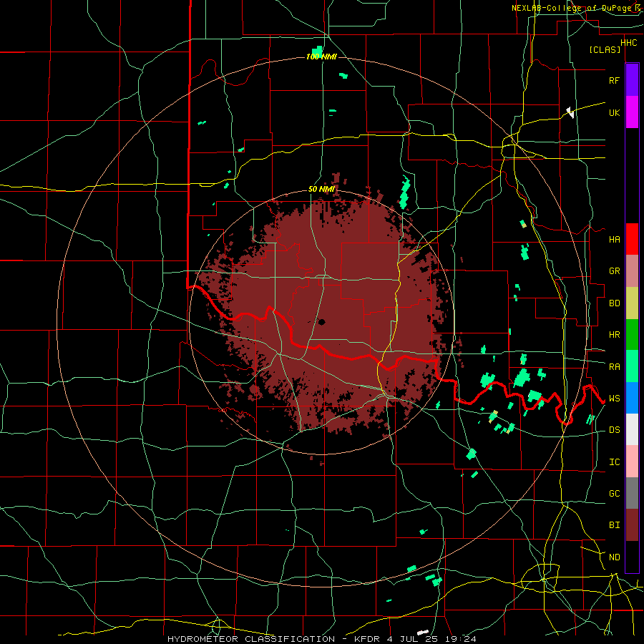Click the GR legend label
644x644 pixels.
[x=614, y=271]
